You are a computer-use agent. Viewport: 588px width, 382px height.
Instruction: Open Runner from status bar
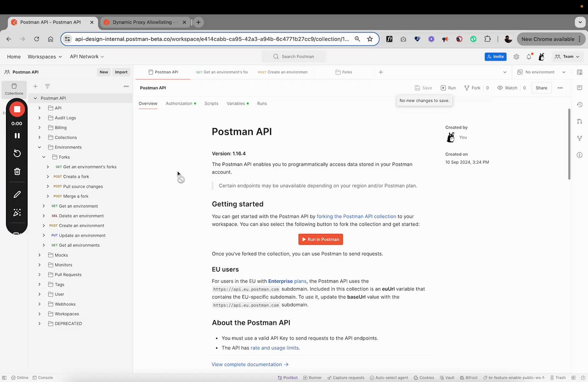(312, 377)
